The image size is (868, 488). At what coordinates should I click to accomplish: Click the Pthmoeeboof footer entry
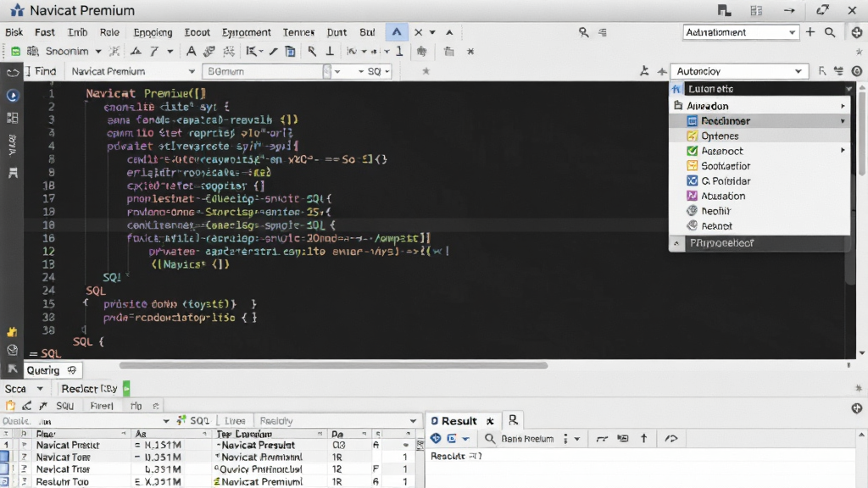pyautogui.click(x=759, y=243)
